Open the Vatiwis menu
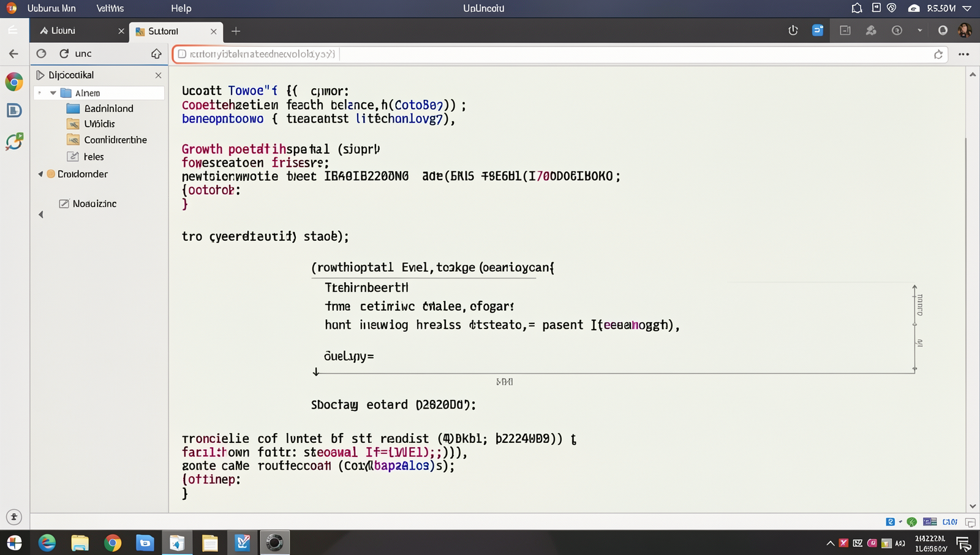980x555 pixels. point(110,8)
